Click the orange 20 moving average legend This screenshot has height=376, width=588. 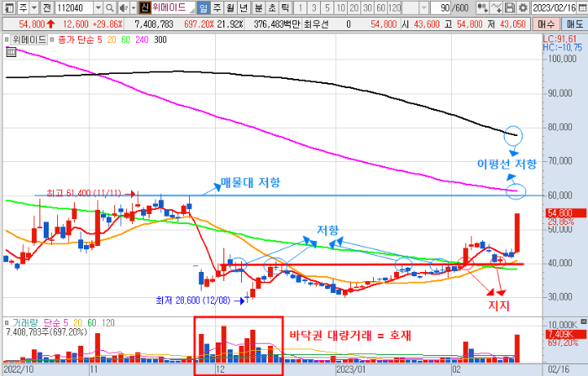pyautogui.click(x=112, y=39)
